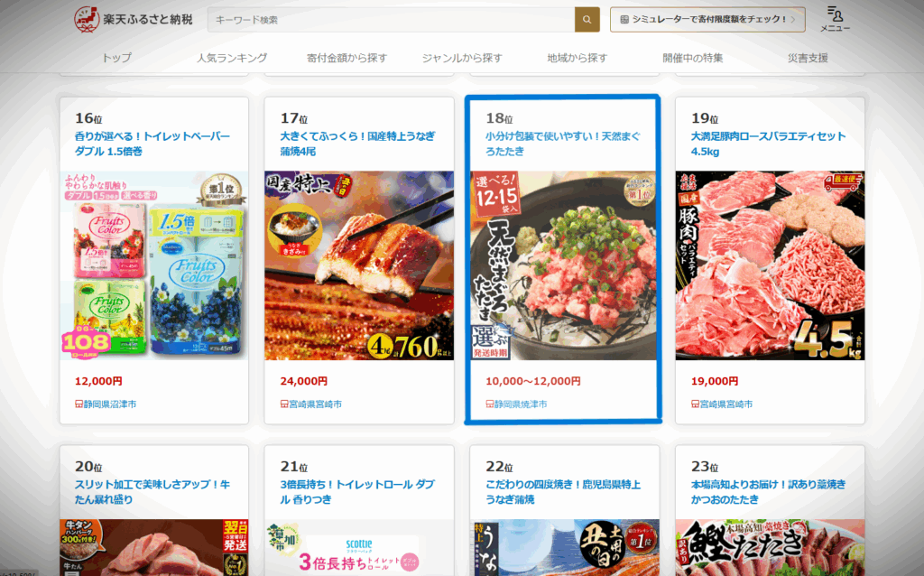Select ジャンルから探す navigation item
924x576 pixels.
point(462,58)
